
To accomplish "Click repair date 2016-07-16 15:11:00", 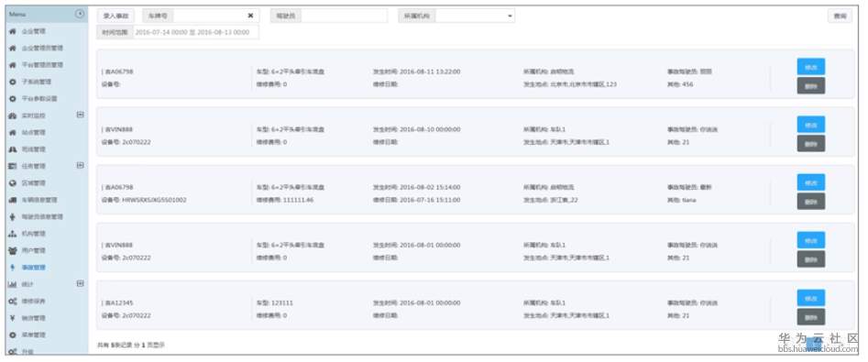I will click(430, 200).
